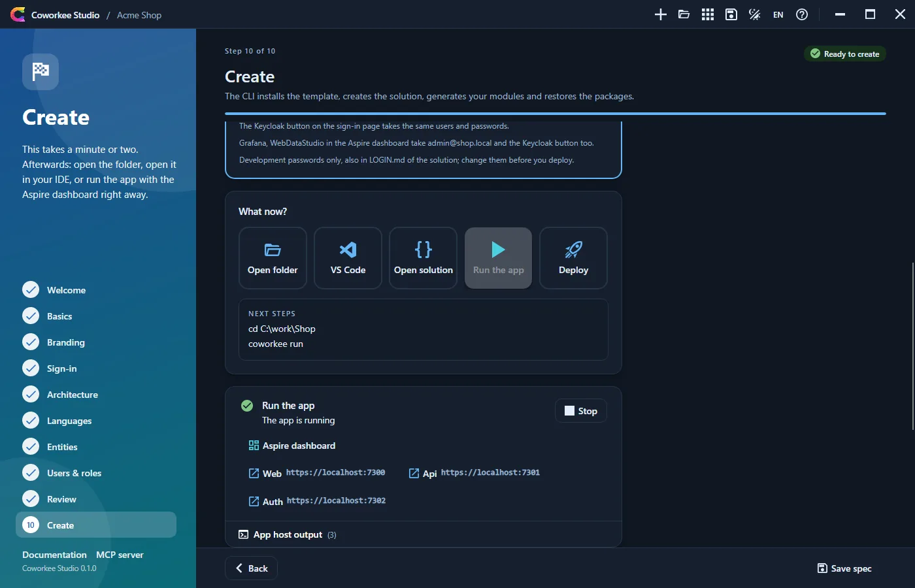Click the checkered flag icon in sidebar

click(41, 71)
